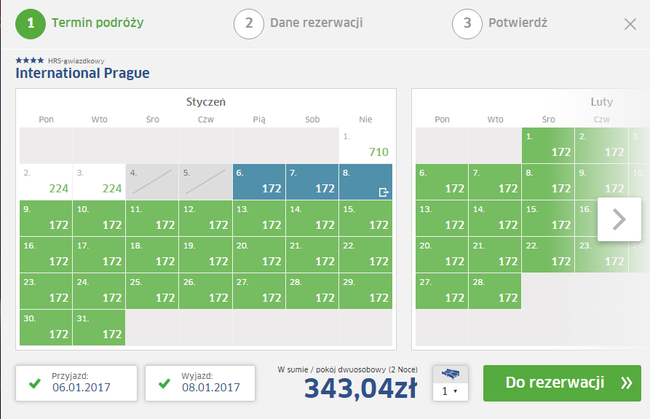Viewport: 650px width, 419px height.
Task: Pick February 21 in Luty calendar
Action: click(495, 255)
